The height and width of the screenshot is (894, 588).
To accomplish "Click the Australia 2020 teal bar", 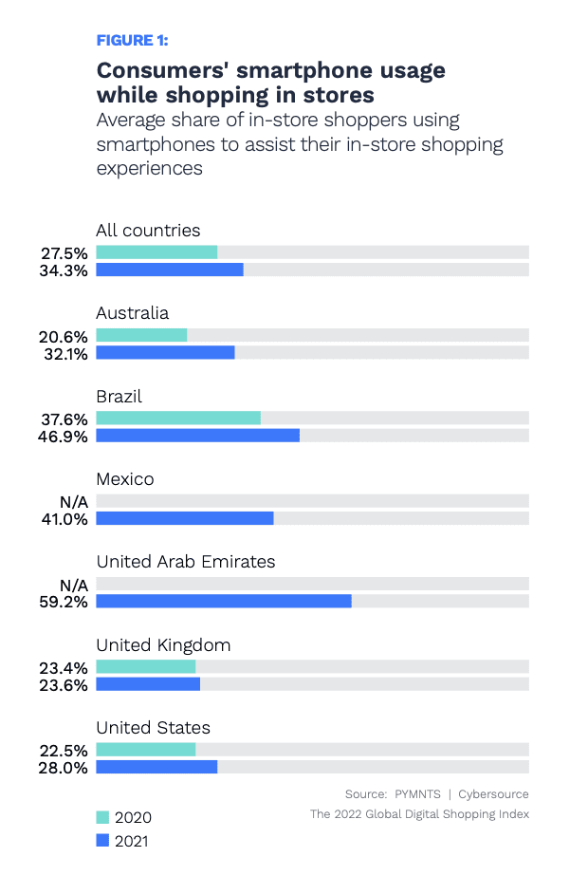I will [141, 335].
